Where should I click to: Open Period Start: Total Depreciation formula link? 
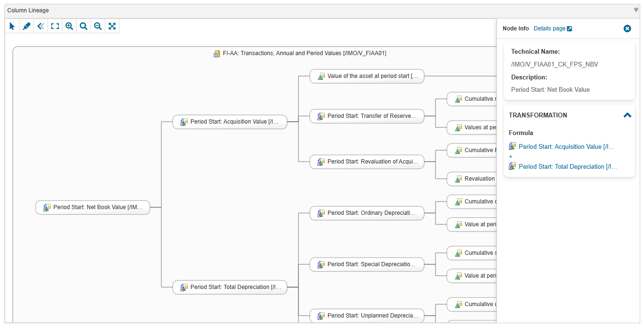[568, 166]
